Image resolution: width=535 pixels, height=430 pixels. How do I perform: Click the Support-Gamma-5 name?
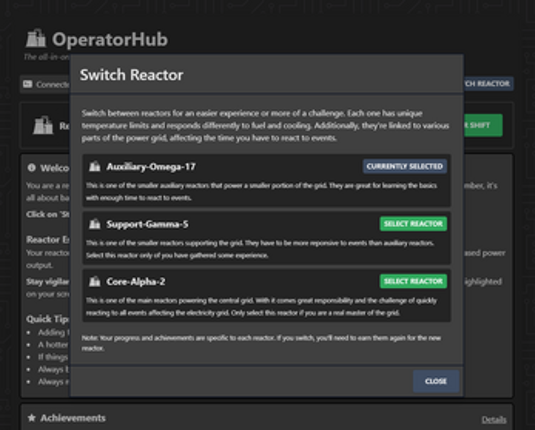[x=147, y=224]
